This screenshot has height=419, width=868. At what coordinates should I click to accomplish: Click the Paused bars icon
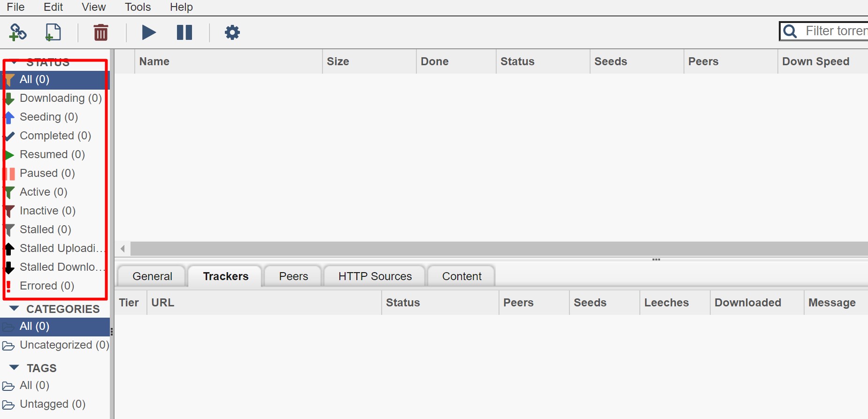(x=9, y=174)
